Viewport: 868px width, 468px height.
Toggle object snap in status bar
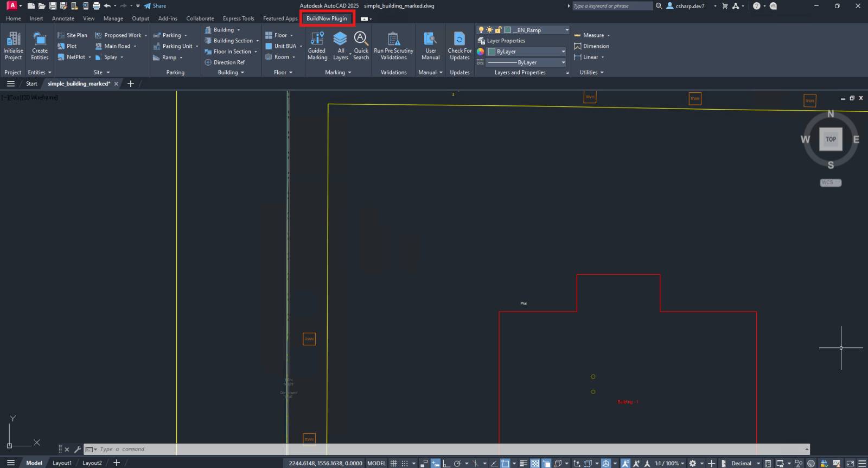[505, 463]
